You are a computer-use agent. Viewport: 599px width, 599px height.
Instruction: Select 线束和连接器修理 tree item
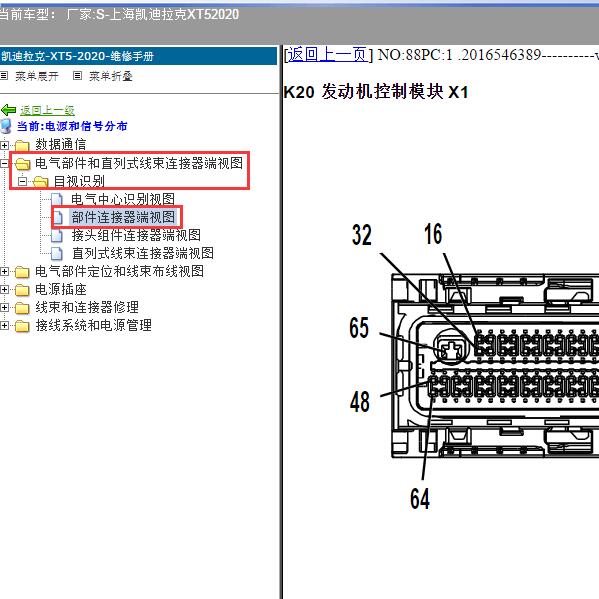tap(87, 307)
